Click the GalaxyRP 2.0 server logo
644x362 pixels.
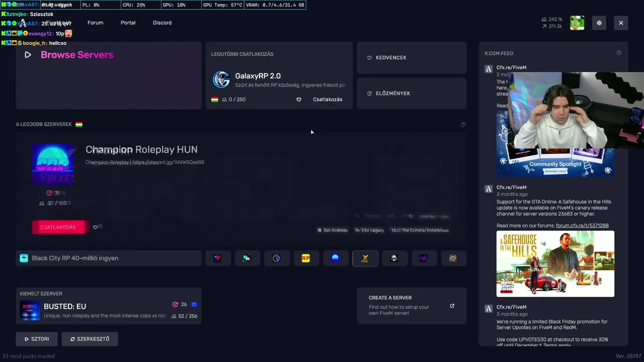tap(221, 79)
